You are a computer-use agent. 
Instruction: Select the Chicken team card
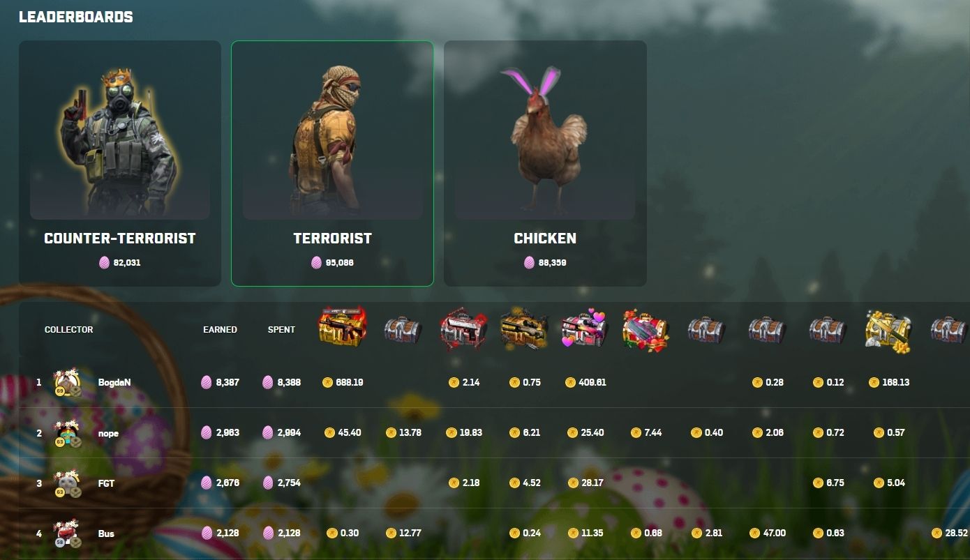point(545,163)
